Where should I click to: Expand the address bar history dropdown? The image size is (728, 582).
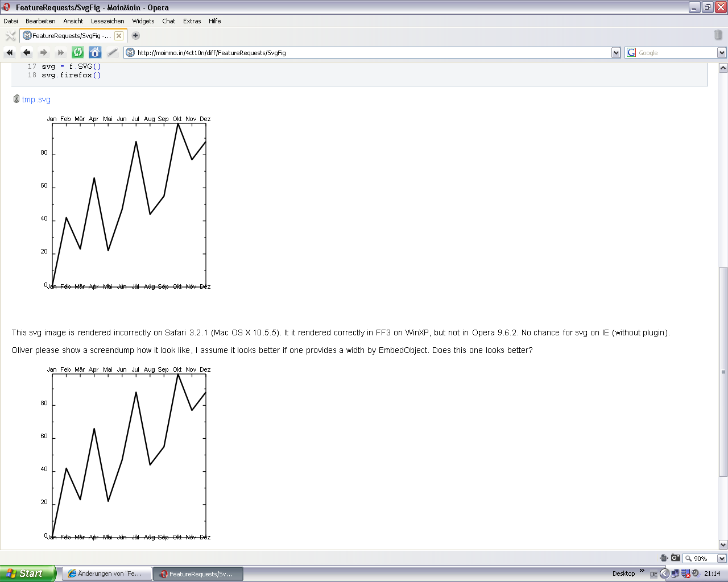tap(616, 53)
